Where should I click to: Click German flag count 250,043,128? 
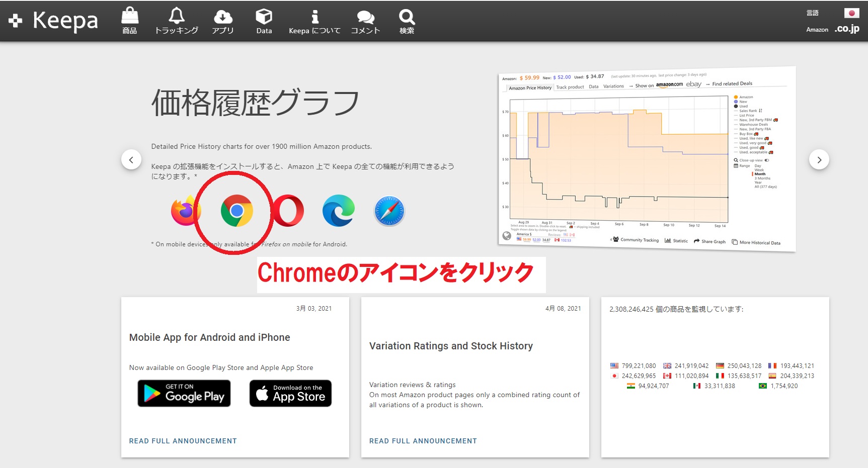pyautogui.click(x=739, y=366)
